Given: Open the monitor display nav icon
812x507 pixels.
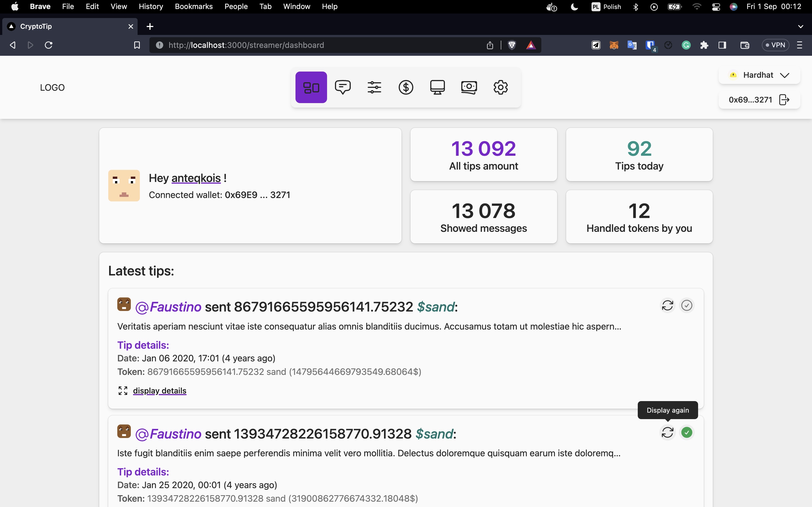Looking at the screenshot, I should point(437,87).
